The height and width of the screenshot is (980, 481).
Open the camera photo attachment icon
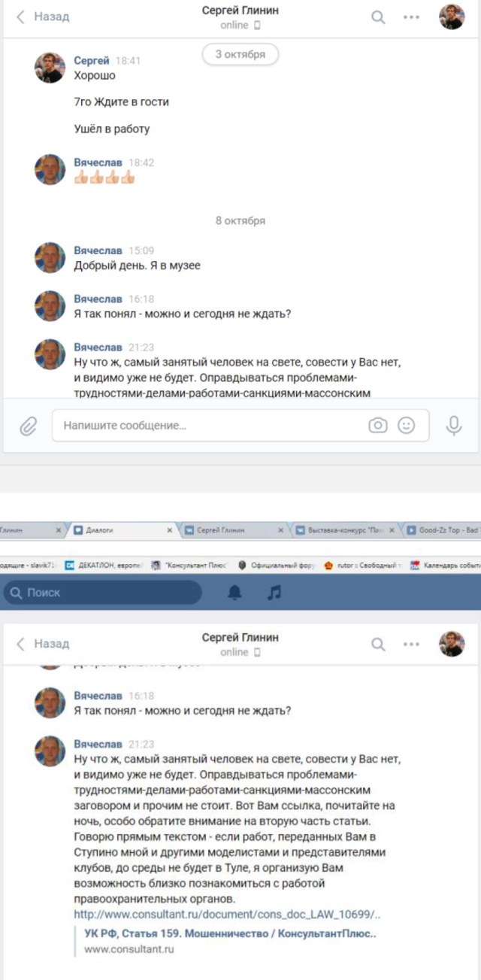377,426
